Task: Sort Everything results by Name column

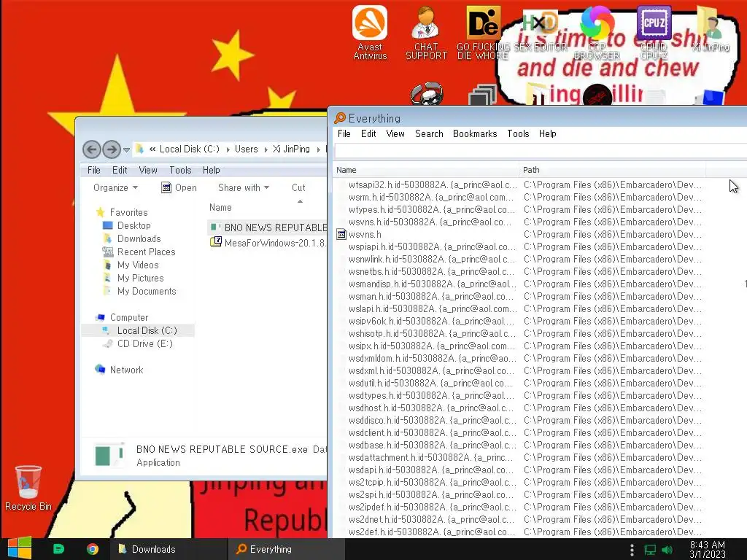Action: [x=426, y=170]
